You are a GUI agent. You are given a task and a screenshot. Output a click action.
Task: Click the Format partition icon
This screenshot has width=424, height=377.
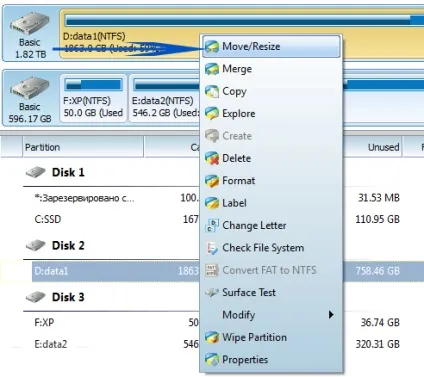coord(212,181)
